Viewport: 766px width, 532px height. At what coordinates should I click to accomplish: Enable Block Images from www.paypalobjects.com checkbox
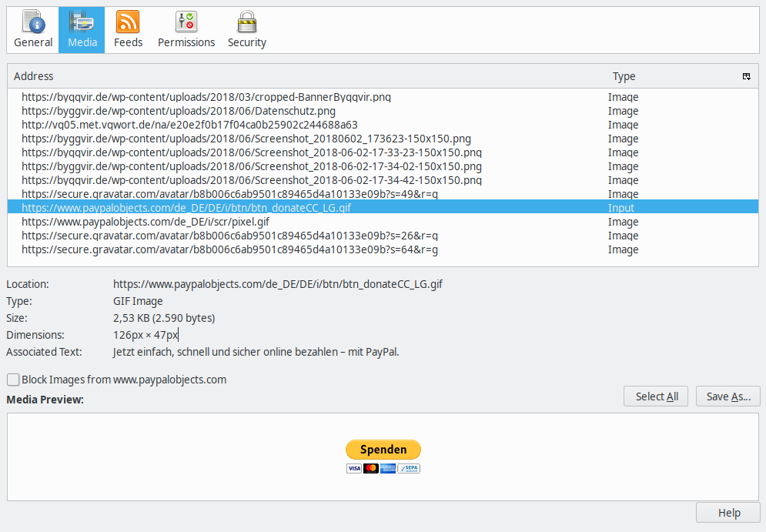(x=13, y=380)
